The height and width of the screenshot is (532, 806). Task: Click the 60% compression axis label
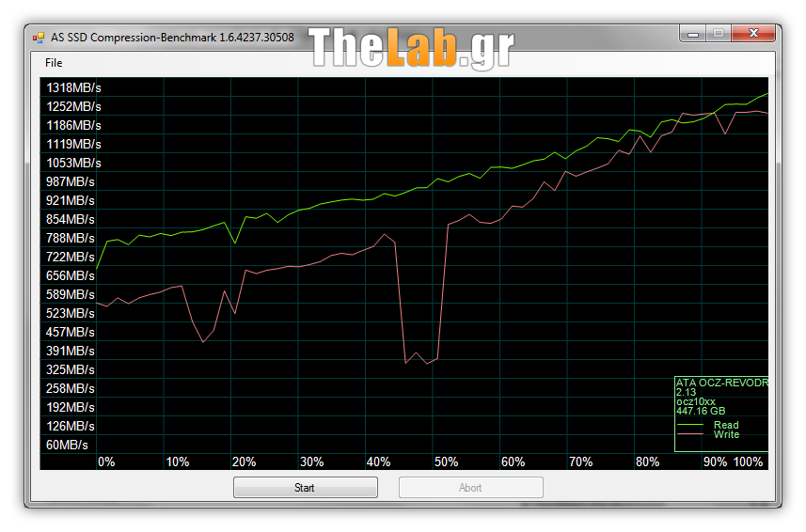pyautogui.click(x=513, y=462)
